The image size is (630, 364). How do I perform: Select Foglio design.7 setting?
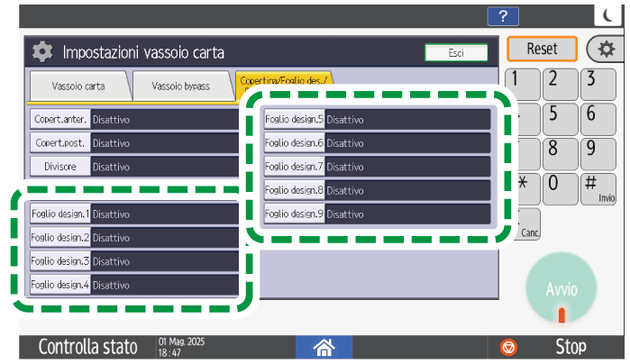tap(294, 167)
